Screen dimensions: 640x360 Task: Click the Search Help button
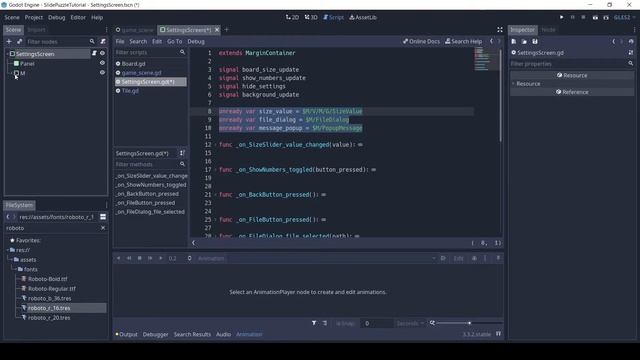click(x=464, y=41)
